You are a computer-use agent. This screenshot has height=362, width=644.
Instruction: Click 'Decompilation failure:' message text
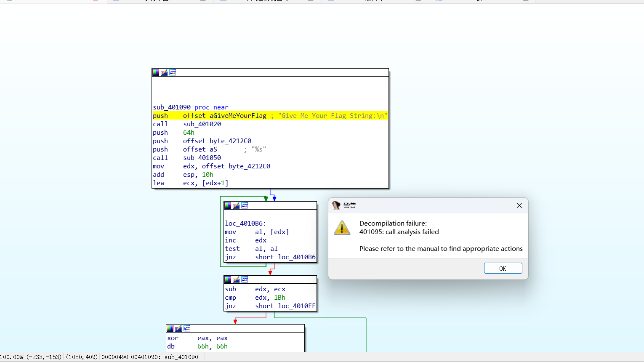(393, 224)
